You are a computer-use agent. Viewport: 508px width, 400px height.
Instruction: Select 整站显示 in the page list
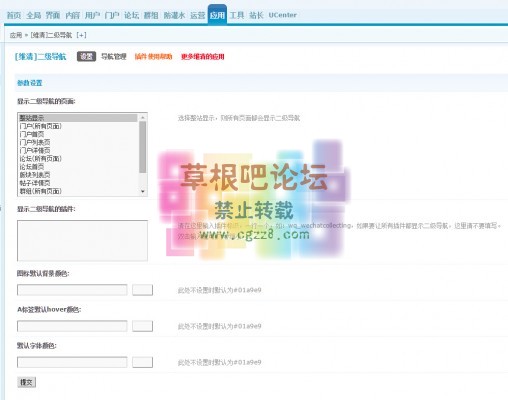pyautogui.click(x=78, y=118)
